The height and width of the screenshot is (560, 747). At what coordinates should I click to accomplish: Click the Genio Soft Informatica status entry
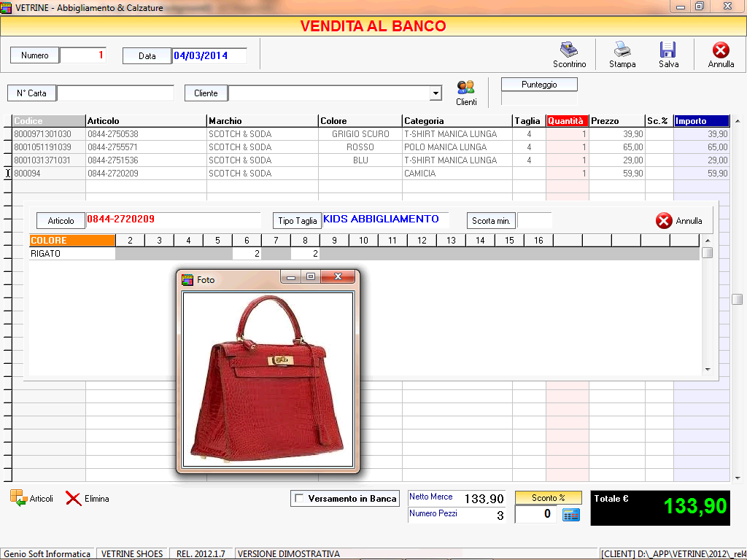pyautogui.click(x=47, y=554)
